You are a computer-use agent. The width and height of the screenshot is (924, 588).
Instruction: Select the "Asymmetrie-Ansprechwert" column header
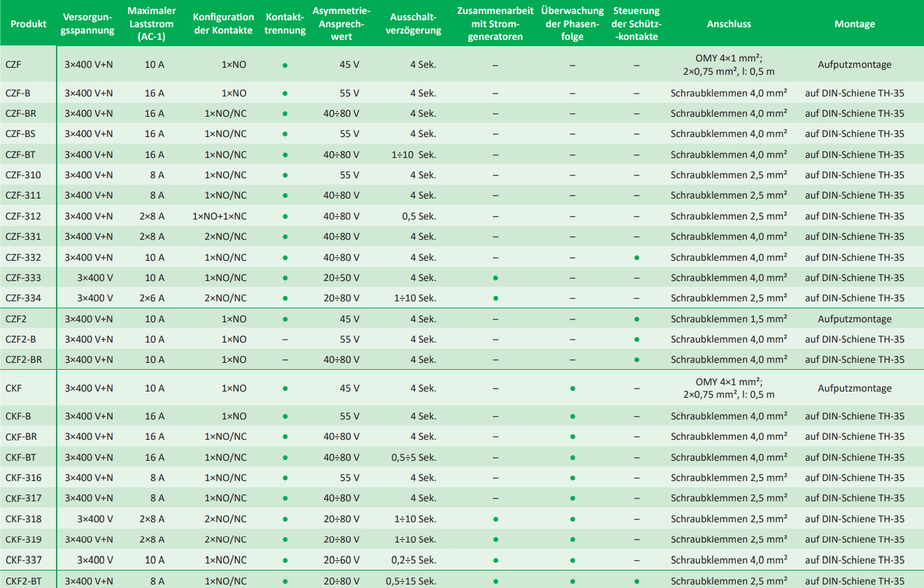click(x=341, y=24)
